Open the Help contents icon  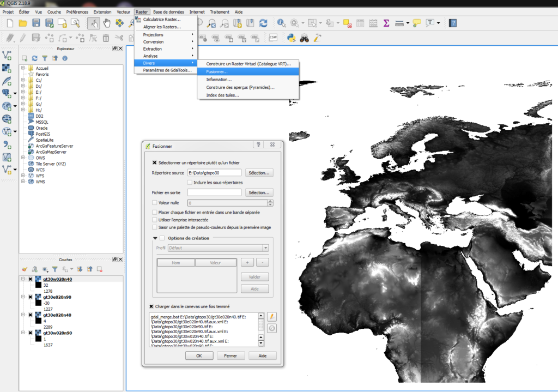(453, 23)
